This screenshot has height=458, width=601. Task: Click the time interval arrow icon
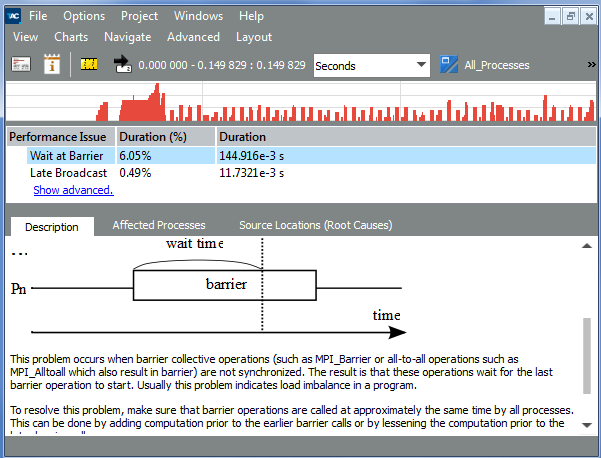click(x=123, y=65)
